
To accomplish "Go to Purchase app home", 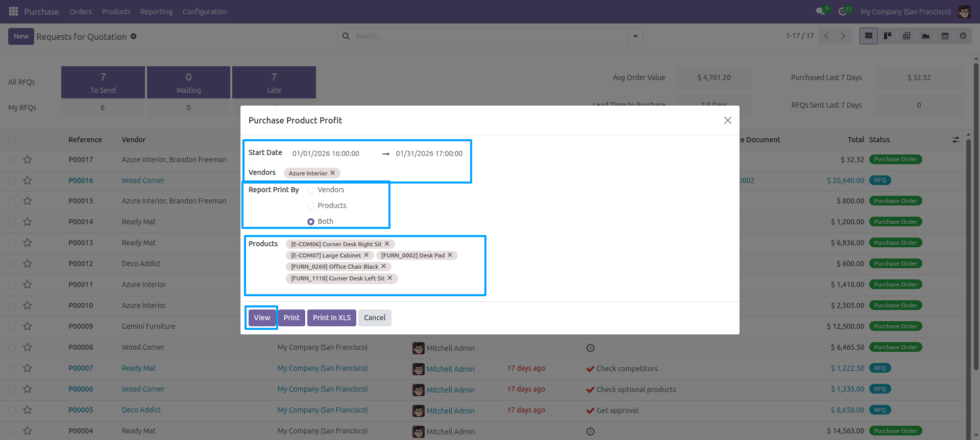I will (41, 11).
